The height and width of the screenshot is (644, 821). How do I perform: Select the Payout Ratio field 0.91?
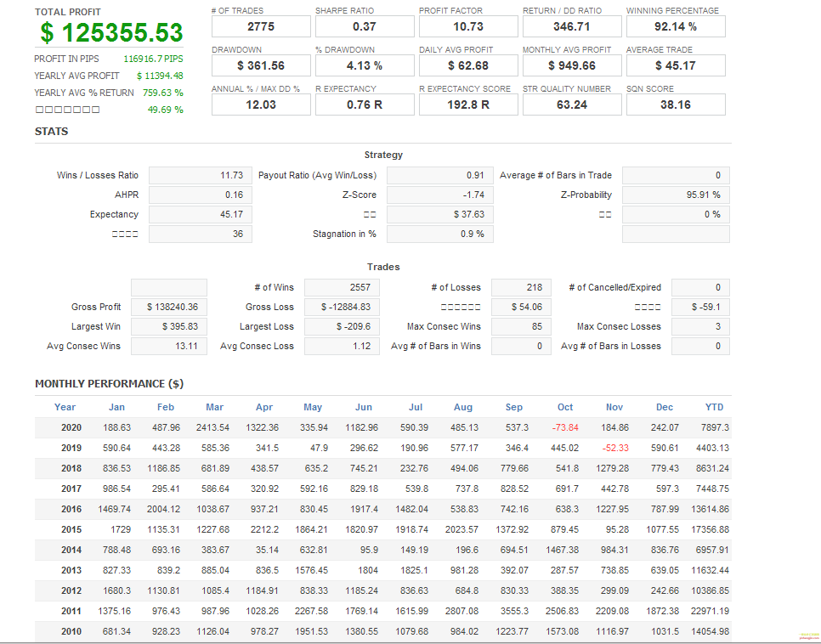(440, 175)
